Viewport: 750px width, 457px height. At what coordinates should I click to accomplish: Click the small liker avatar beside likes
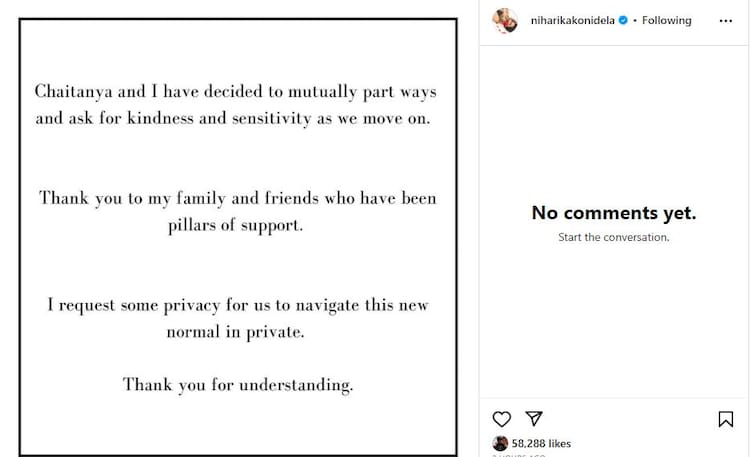pos(500,443)
